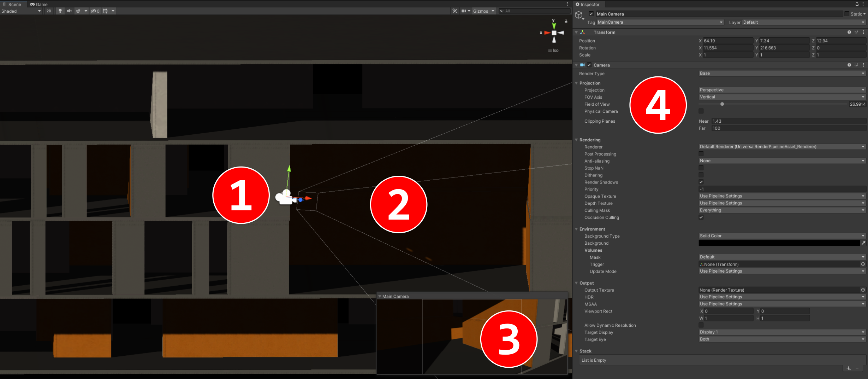
Task: Collapse the Rendering section
Action: coord(576,140)
